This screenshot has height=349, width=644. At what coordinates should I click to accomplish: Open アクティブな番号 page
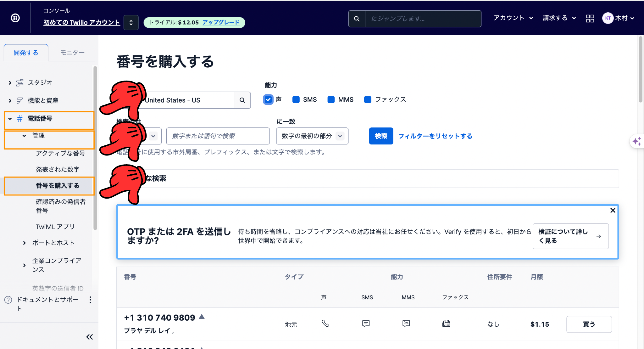click(60, 153)
